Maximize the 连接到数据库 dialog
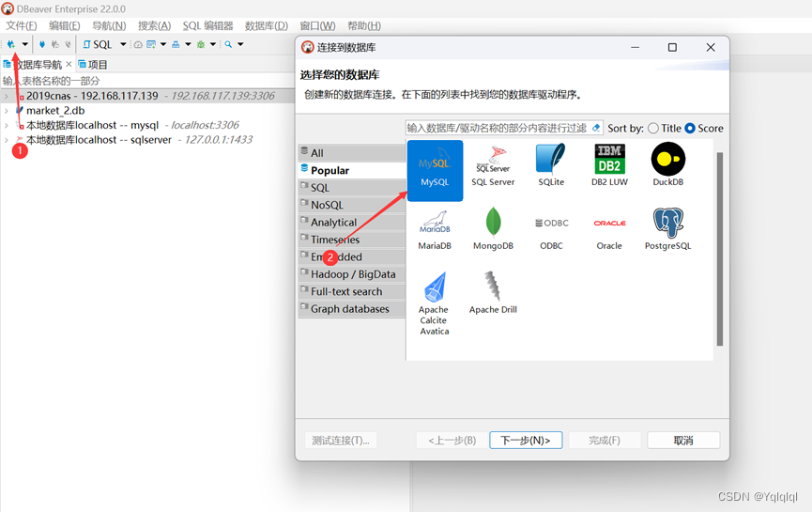The image size is (812, 512). [x=672, y=47]
